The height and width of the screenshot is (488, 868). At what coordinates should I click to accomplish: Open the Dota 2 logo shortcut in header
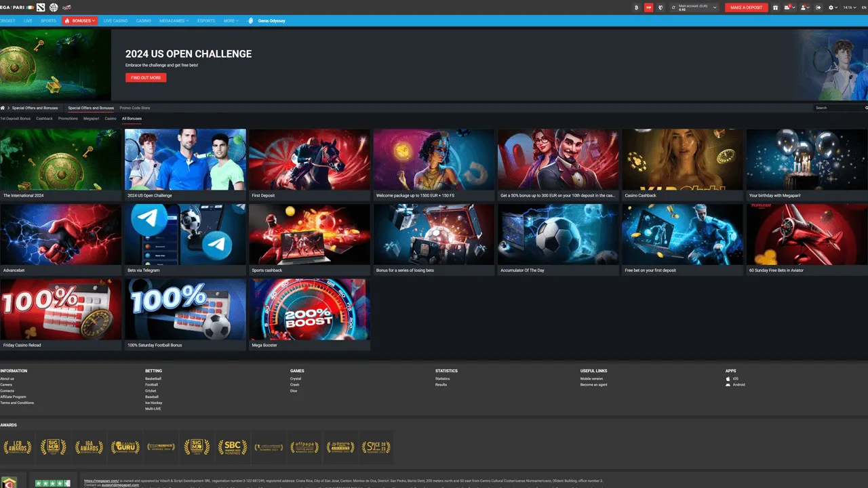point(41,7)
